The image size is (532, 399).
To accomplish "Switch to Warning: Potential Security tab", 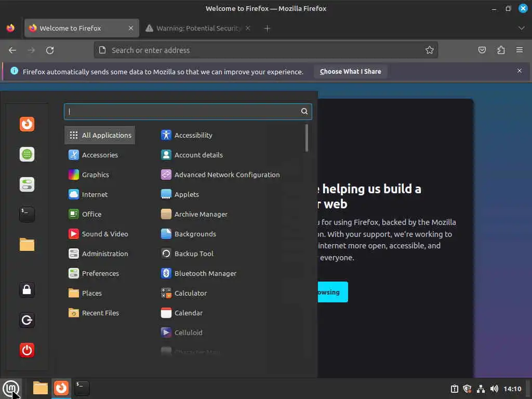I will pos(198,28).
